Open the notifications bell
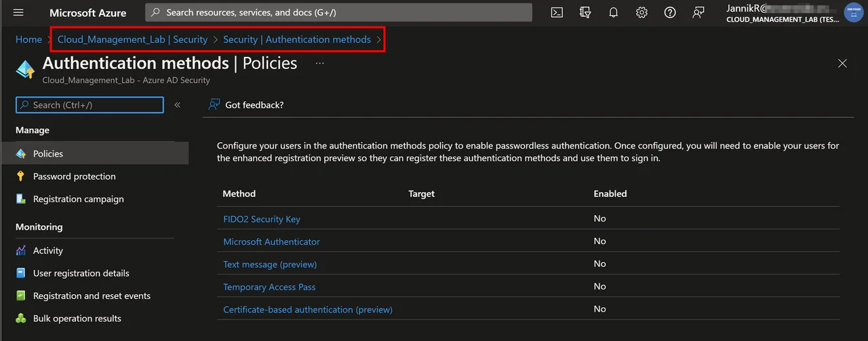 click(x=614, y=12)
